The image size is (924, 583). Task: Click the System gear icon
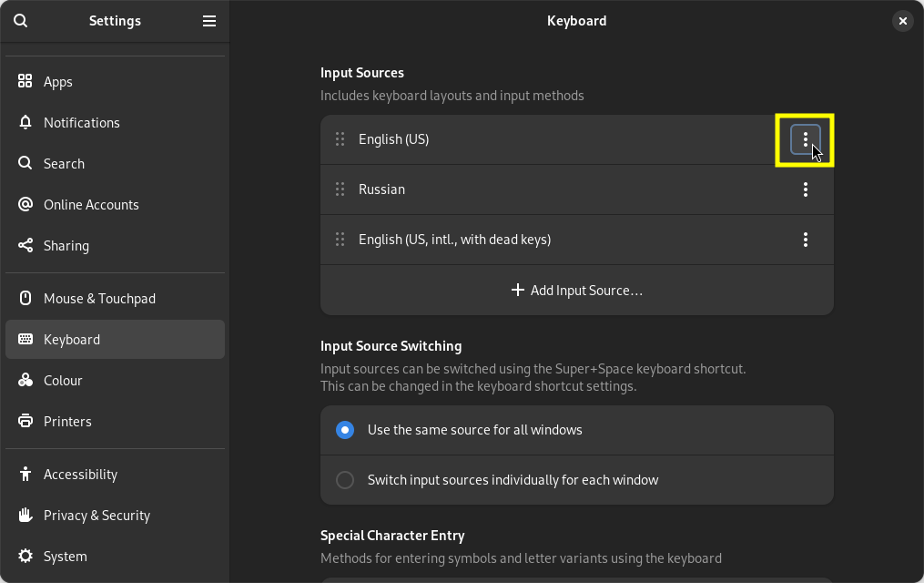pos(25,556)
